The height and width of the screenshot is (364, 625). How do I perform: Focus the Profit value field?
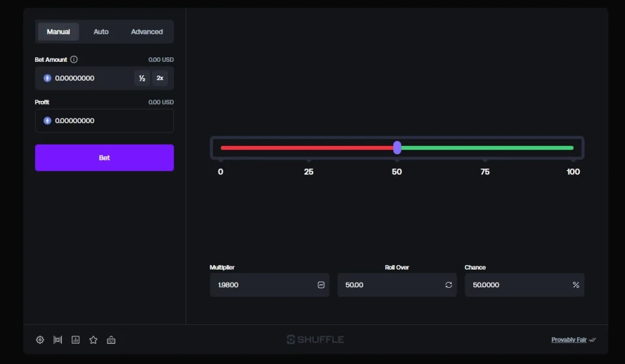pyautogui.click(x=104, y=120)
